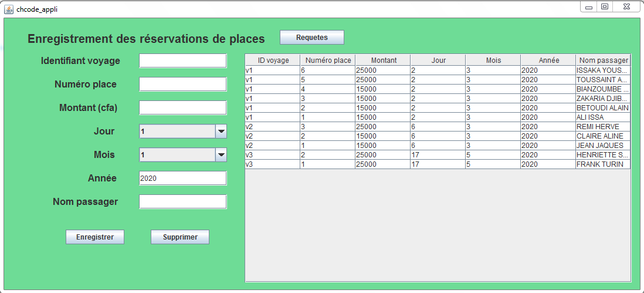Maximize the chcode_appli window
Image resolution: width=644 pixels, height=293 pixels.
(x=605, y=7)
